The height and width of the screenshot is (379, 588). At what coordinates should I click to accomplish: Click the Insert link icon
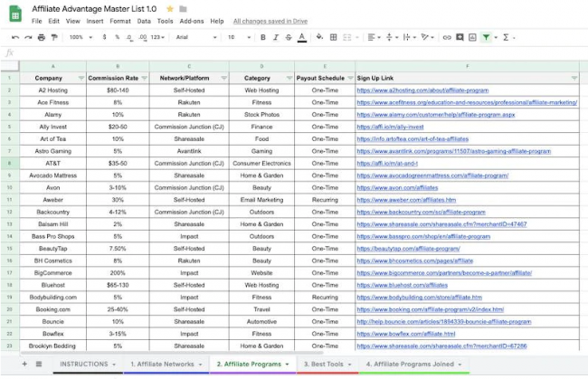(447, 37)
